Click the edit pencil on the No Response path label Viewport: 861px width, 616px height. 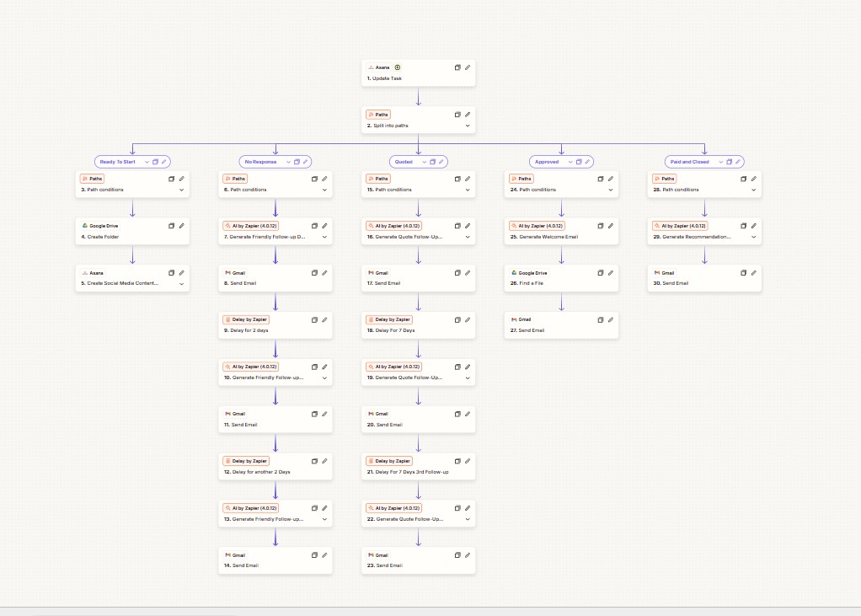(305, 162)
